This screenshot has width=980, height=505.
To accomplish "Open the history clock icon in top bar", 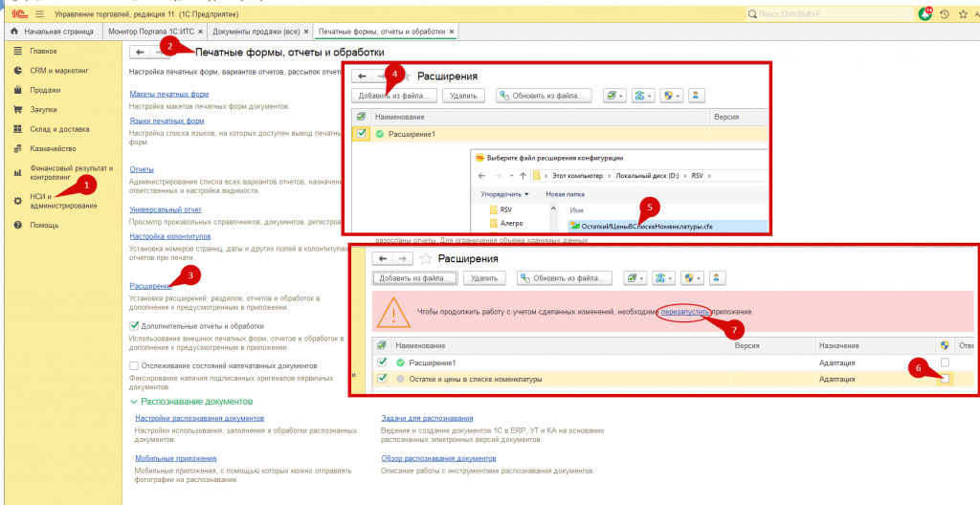I will [x=945, y=13].
